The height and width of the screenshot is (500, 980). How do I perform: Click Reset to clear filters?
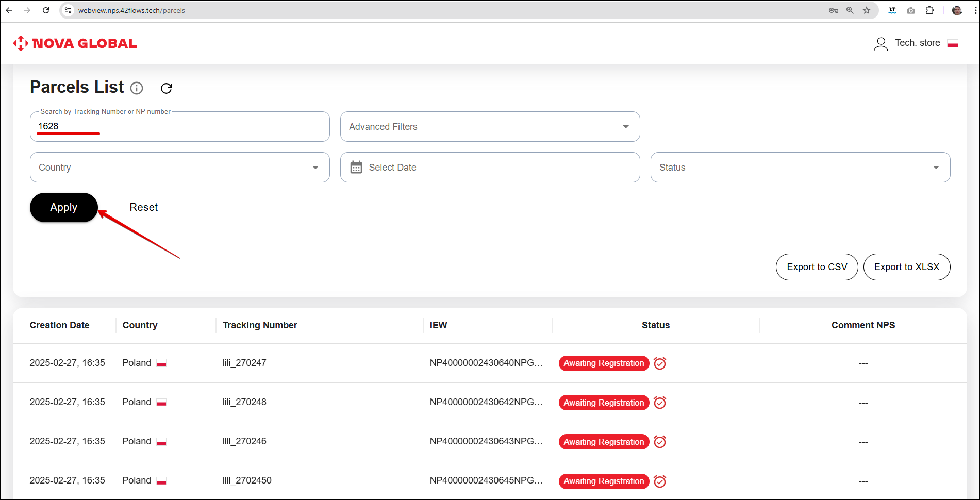point(143,207)
